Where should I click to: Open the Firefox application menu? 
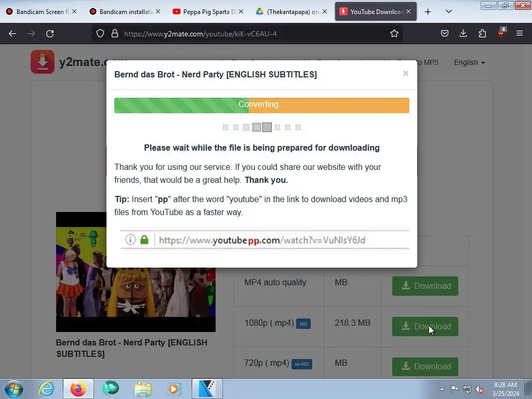pyautogui.click(x=520, y=34)
